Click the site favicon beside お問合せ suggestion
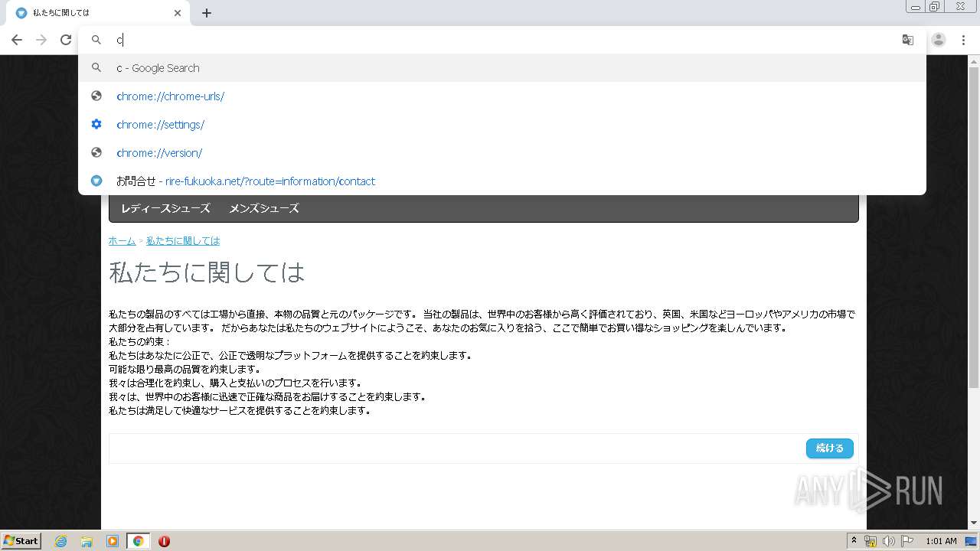 pos(96,181)
